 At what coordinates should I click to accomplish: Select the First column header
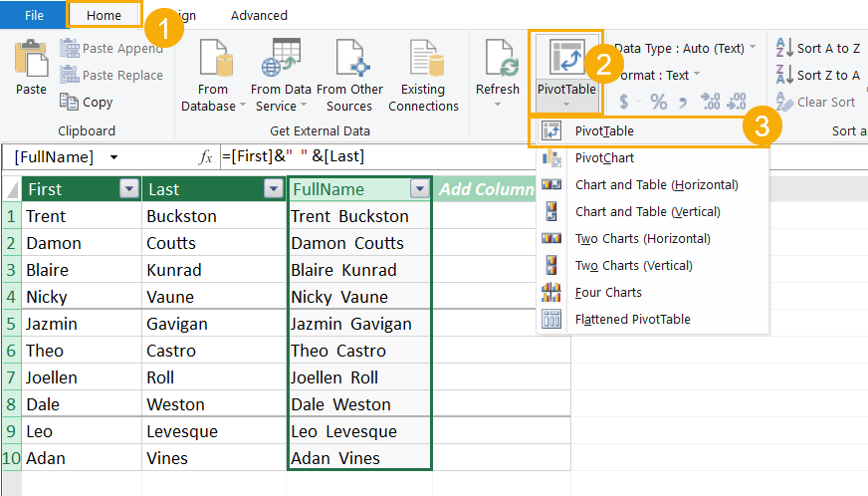(x=82, y=189)
